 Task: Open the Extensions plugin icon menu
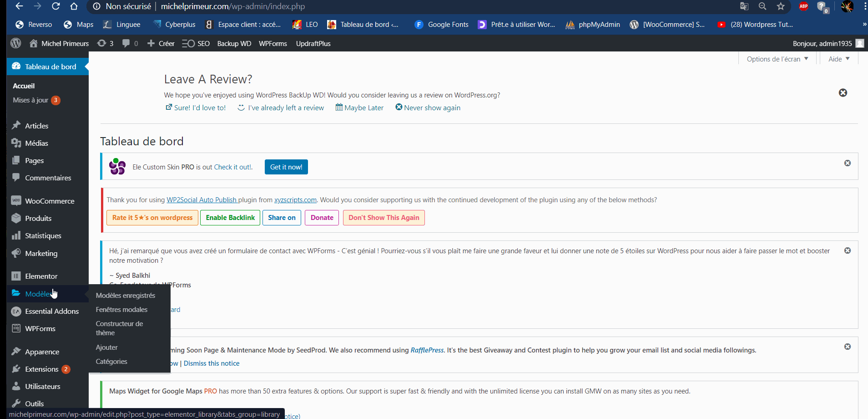click(16, 369)
